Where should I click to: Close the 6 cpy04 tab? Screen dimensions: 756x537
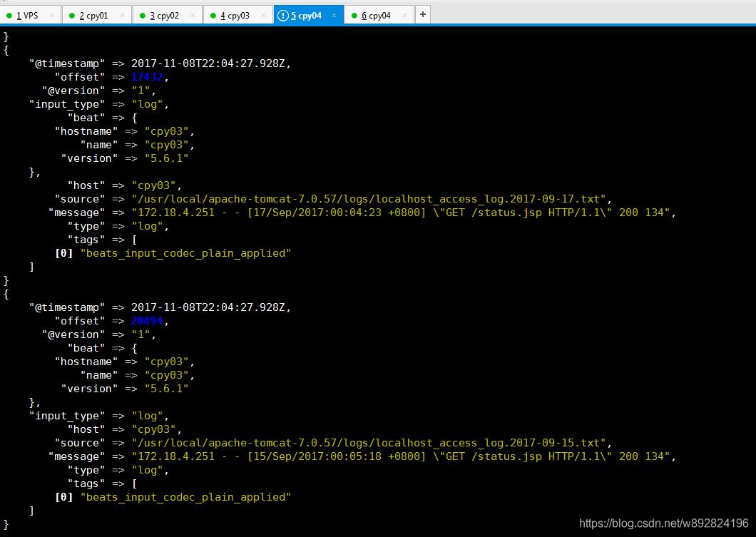point(404,16)
